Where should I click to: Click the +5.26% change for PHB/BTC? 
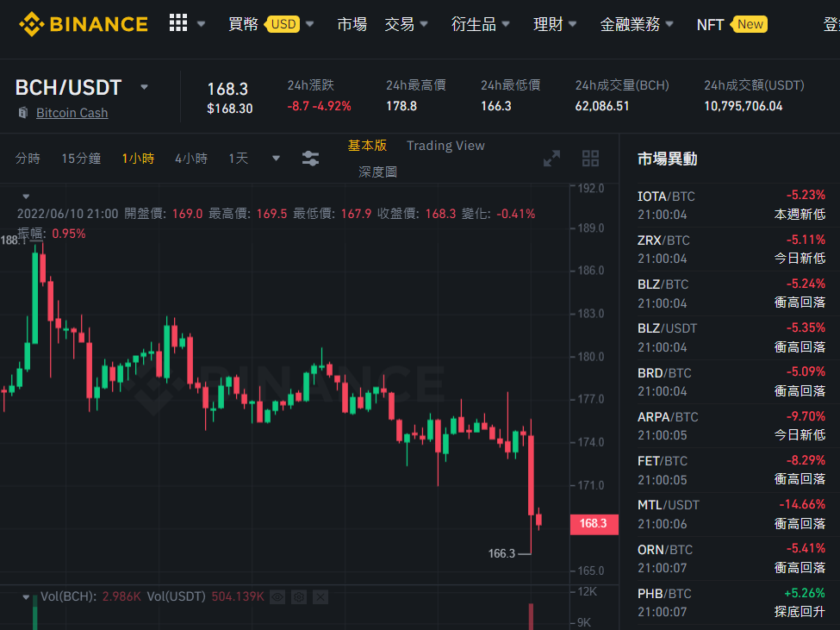point(805,593)
